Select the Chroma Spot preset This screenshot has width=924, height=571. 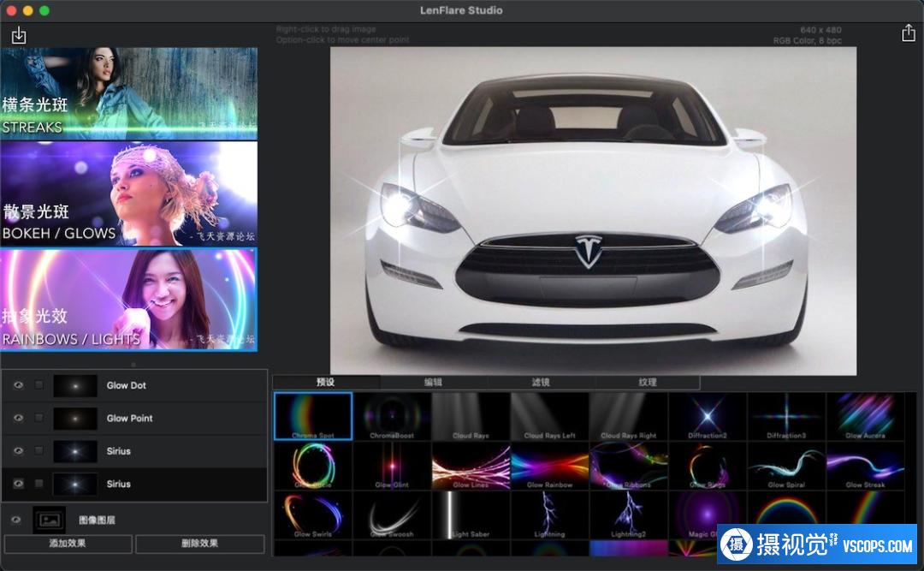(x=313, y=416)
